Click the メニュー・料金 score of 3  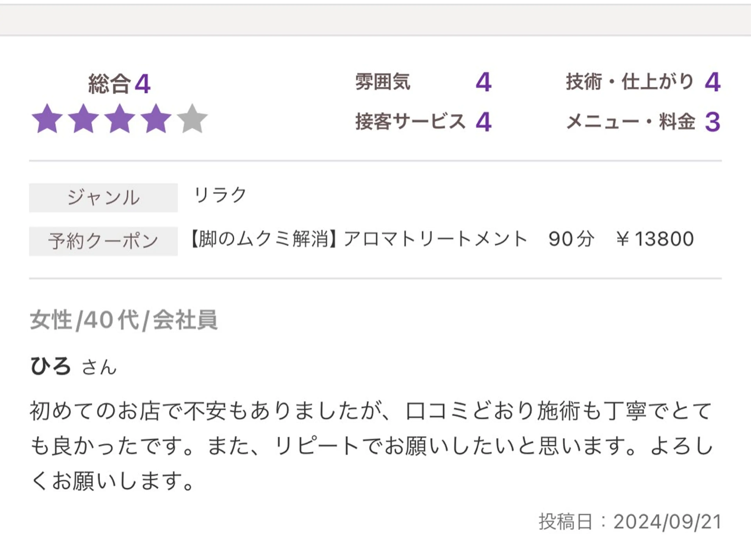click(x=712, y=122)
